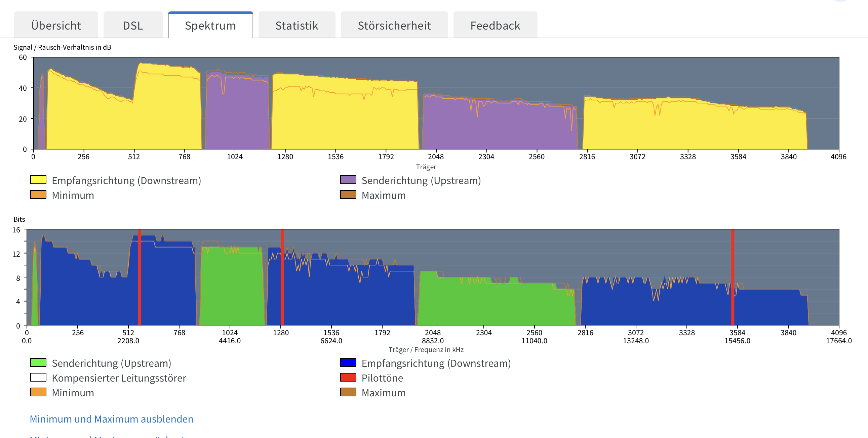Click green Upstream swatch in Bits legend
The height and width of the screenshot is (438, 868).
click(38, 363)
